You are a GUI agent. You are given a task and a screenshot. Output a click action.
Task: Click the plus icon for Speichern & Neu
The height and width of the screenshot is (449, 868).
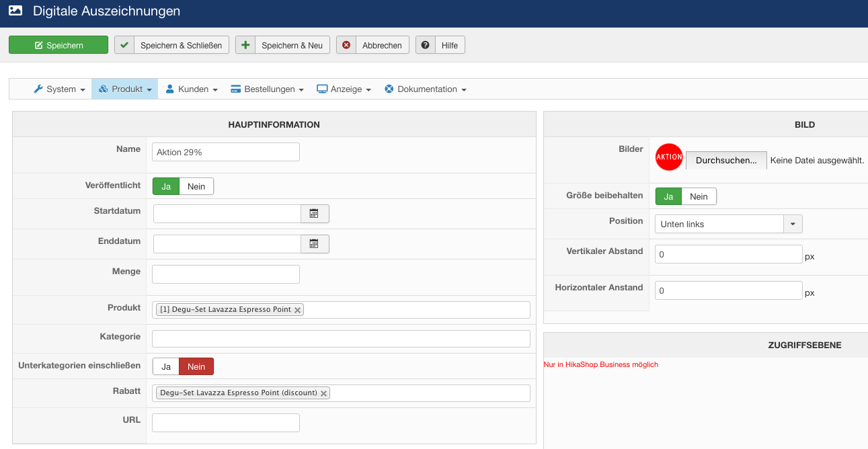[245, 45]
